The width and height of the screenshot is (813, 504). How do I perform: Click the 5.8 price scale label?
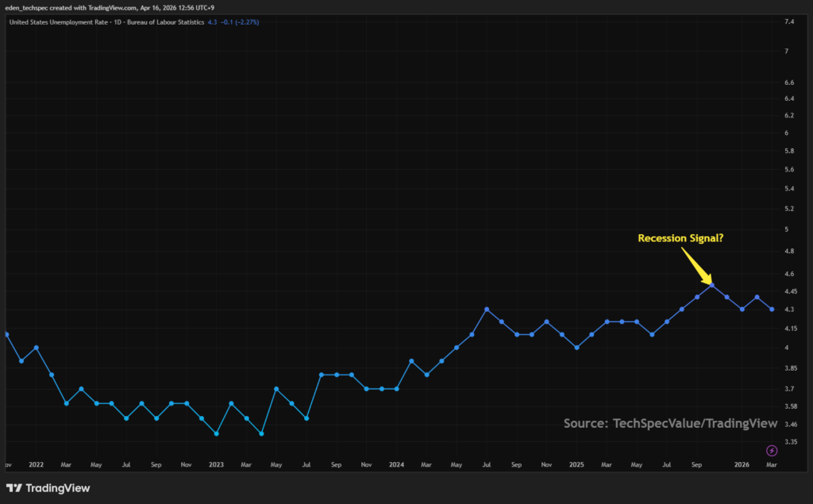789,151
